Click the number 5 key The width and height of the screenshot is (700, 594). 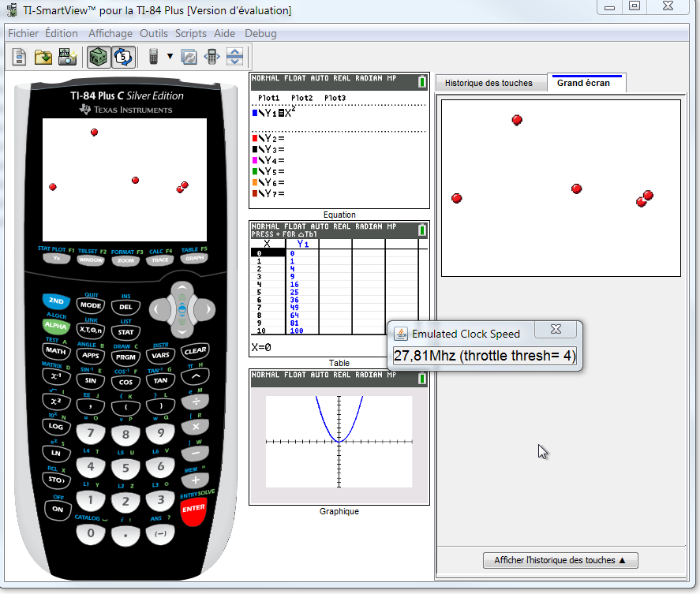pyautogui.click(x=125, y=468)
